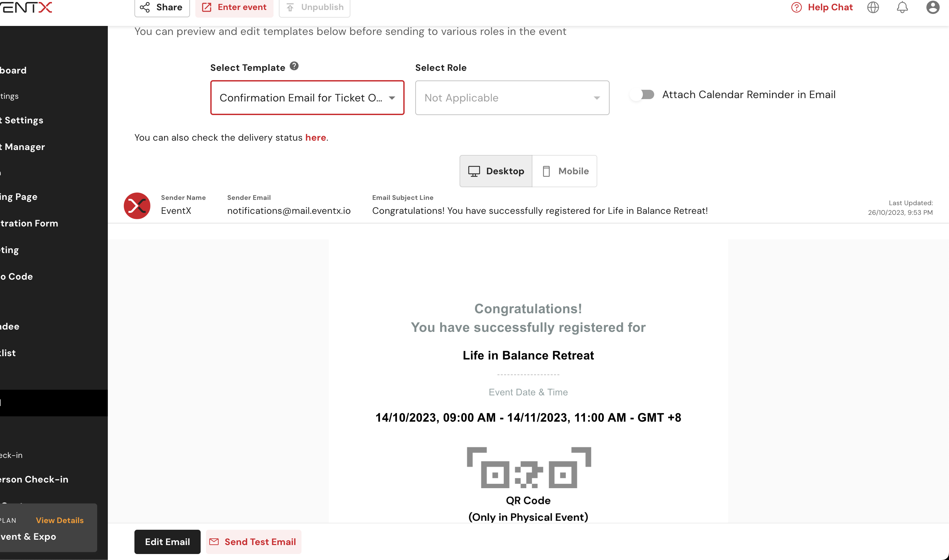Open delivery status 'here' link
This screenshot has height=560, width=949.
[x=315, y=137]
